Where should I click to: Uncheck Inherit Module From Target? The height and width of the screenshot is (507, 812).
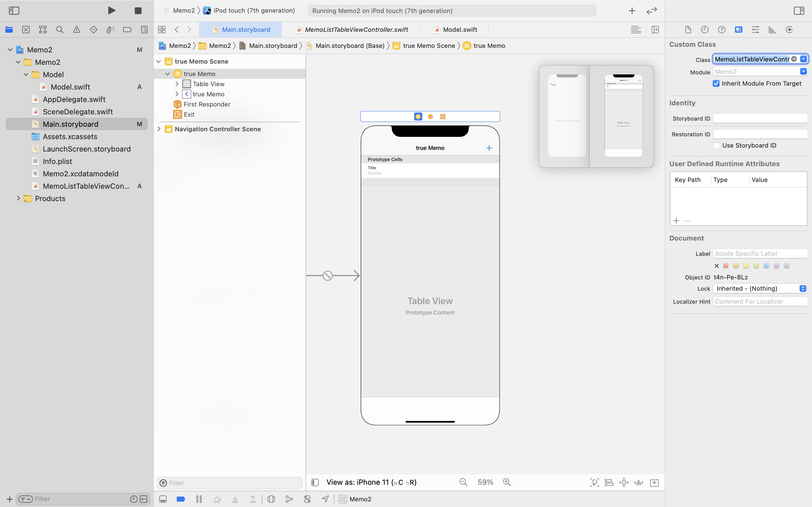point(716,83)
